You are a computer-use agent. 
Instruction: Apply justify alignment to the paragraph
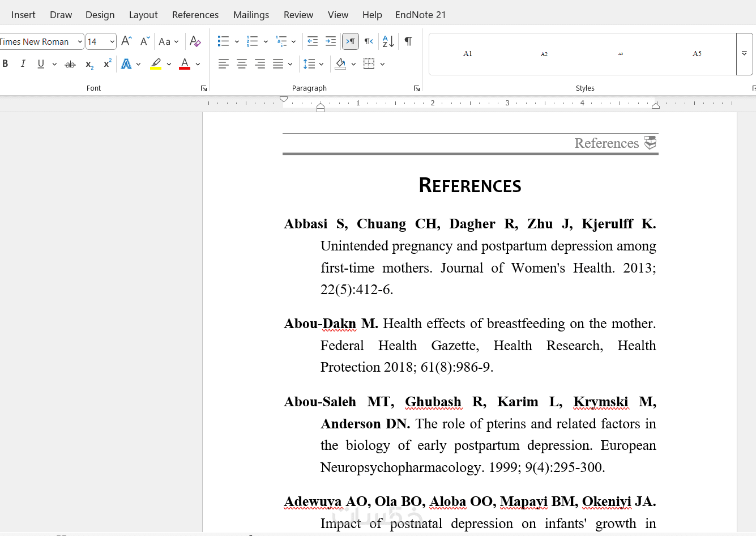pos(278,64)
